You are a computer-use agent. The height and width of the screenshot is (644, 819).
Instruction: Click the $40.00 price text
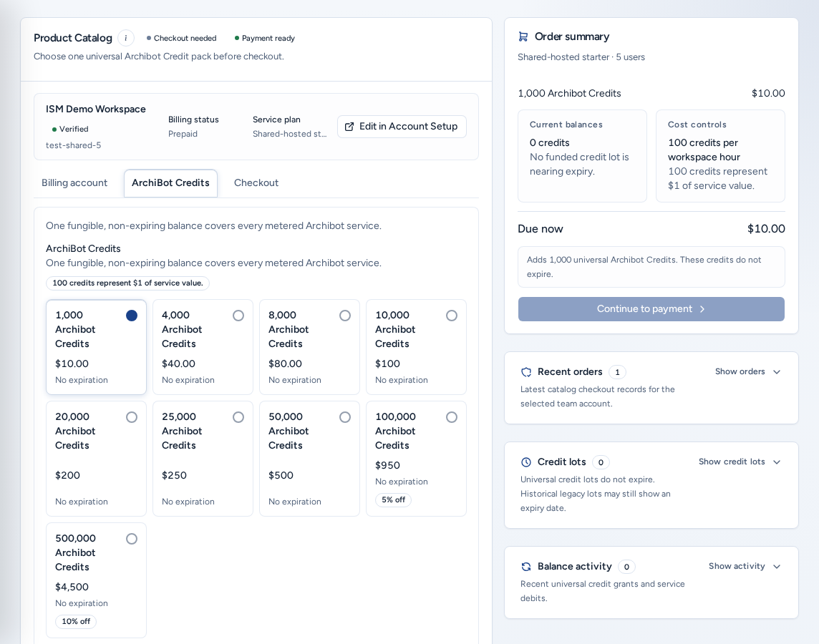click(x=178, y=364)
